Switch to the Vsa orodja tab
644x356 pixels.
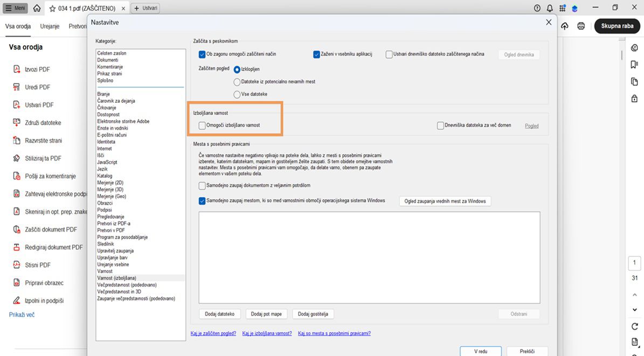[x=18, y=26]
